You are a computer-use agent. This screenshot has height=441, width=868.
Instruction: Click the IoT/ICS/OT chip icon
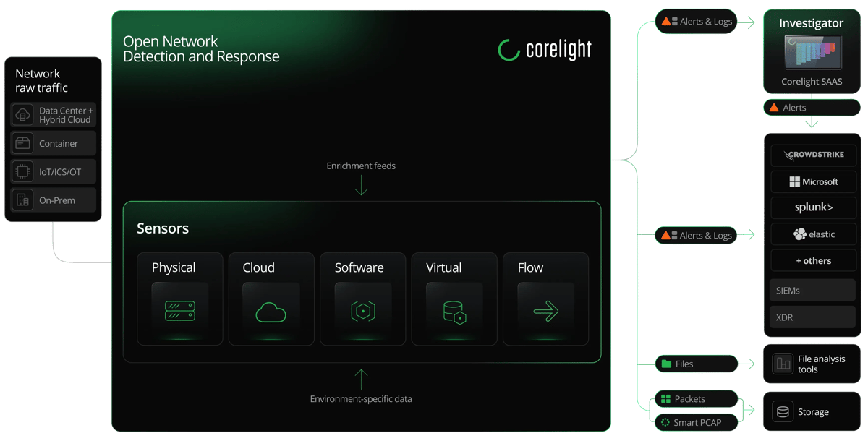click(x=22, y=172)
